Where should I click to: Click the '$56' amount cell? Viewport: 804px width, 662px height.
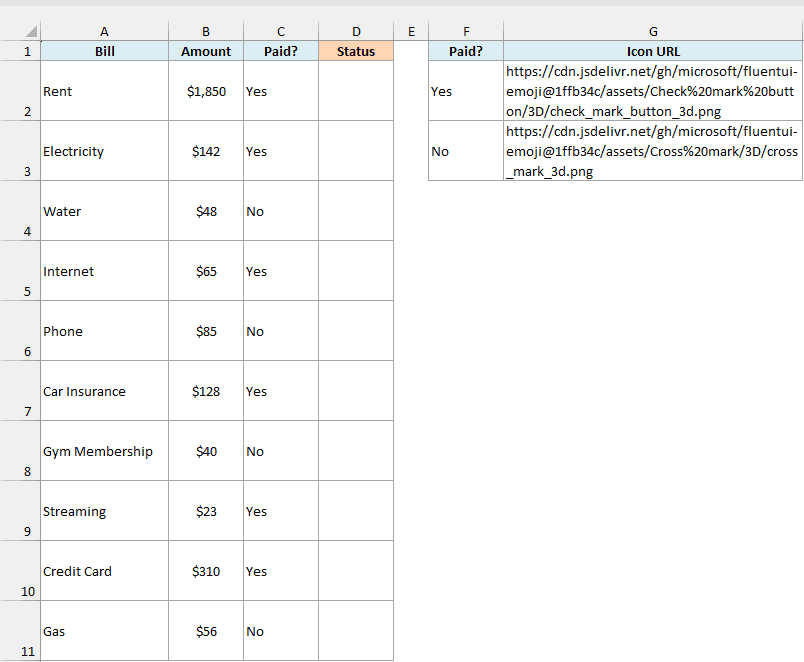pos(206,631)
